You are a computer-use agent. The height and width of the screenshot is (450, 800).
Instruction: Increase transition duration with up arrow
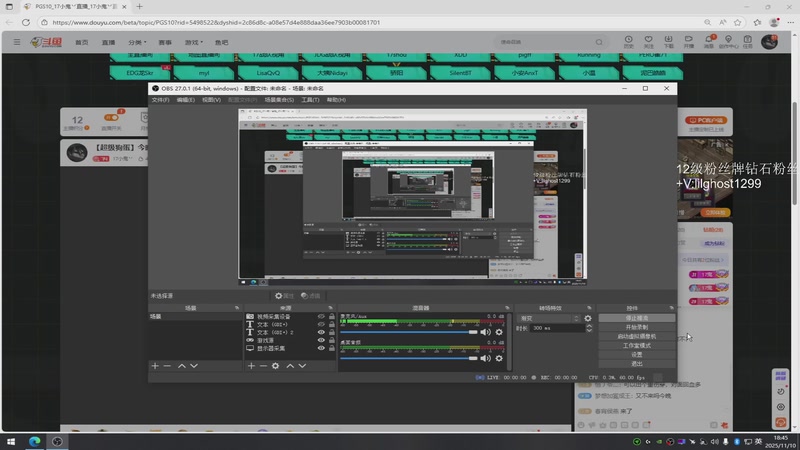(589, 326)
